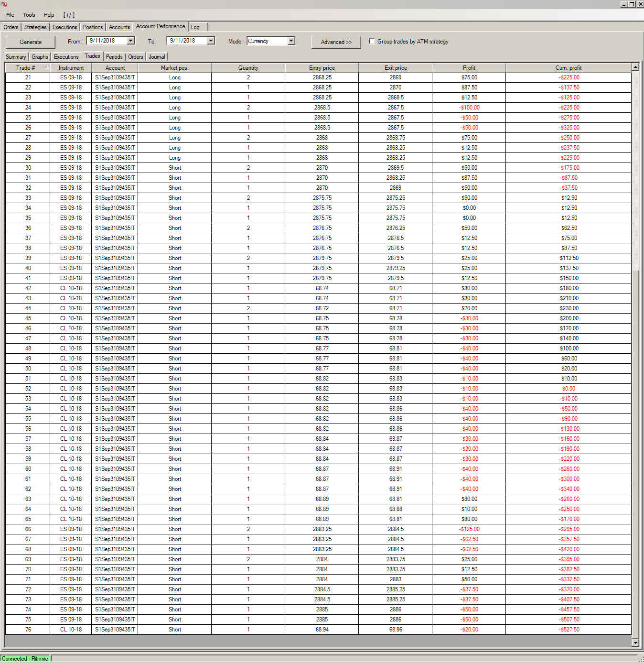Click the "$112.50" cum. profit cell
644x663 pixels.
coord(569,258)
